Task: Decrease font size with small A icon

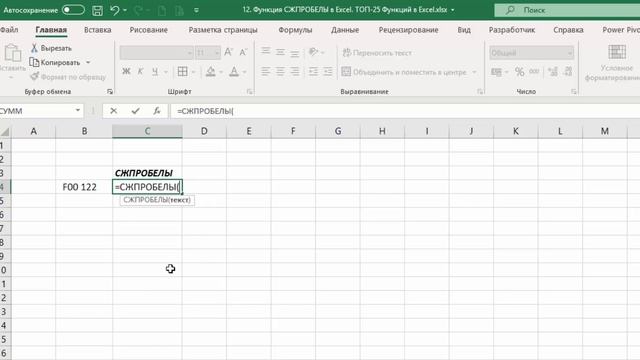Action: [x=243, y=52]
